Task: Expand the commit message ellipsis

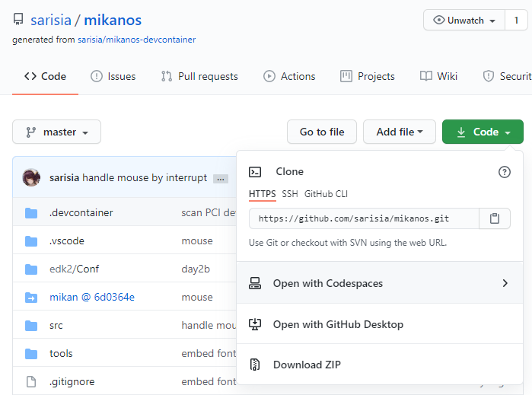Action: pos(221,179)
